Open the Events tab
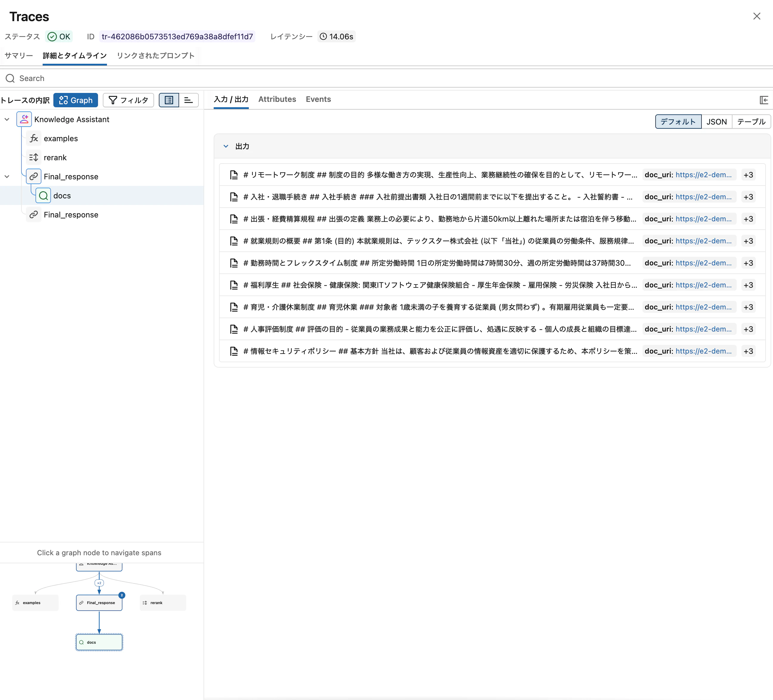Image resolution: width=773 pixels, height=700 pixels. click(318, 99)
